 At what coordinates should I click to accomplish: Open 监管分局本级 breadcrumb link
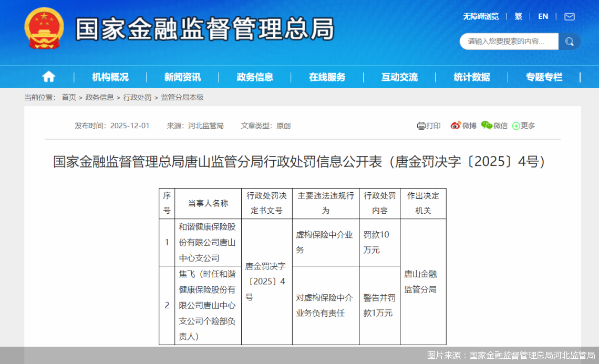[x=183, y=97]
